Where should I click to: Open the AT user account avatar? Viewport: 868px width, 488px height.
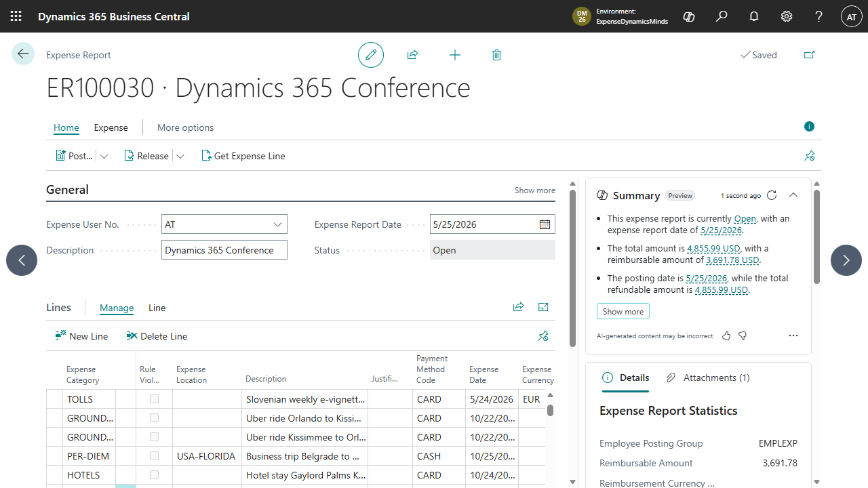(852, 16)
